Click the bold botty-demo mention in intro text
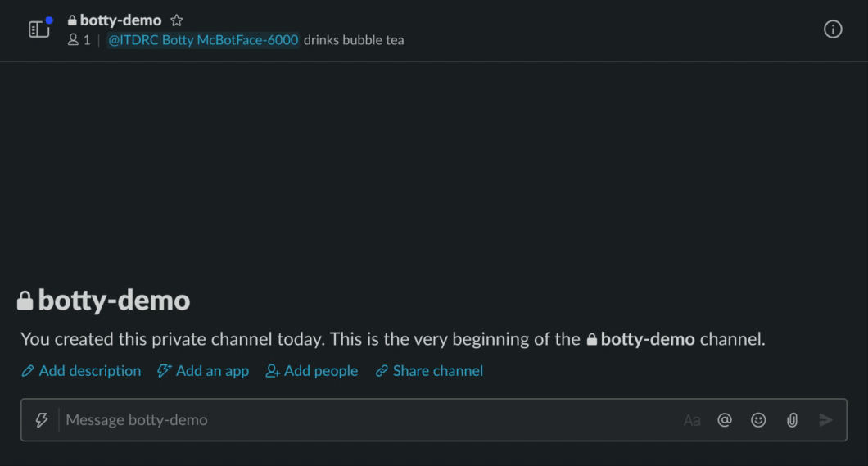The height and width of the screenshot is (466, 868). (x=647, y=339)
